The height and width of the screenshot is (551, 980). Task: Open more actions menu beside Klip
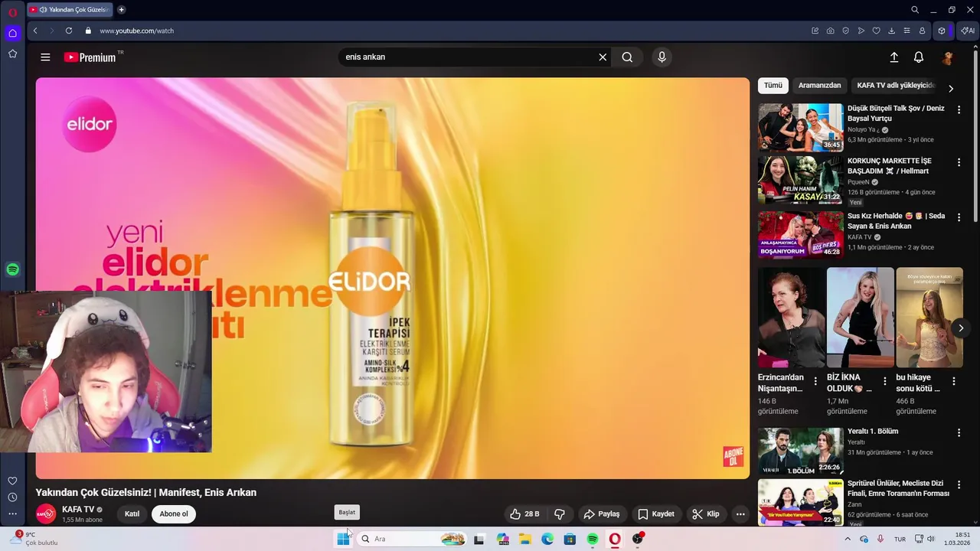pyautogui.click(x=740, y=514)
